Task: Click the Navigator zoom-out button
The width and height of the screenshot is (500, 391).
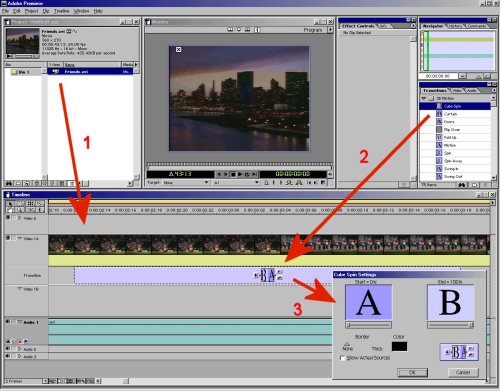Action: coord(462,76)
